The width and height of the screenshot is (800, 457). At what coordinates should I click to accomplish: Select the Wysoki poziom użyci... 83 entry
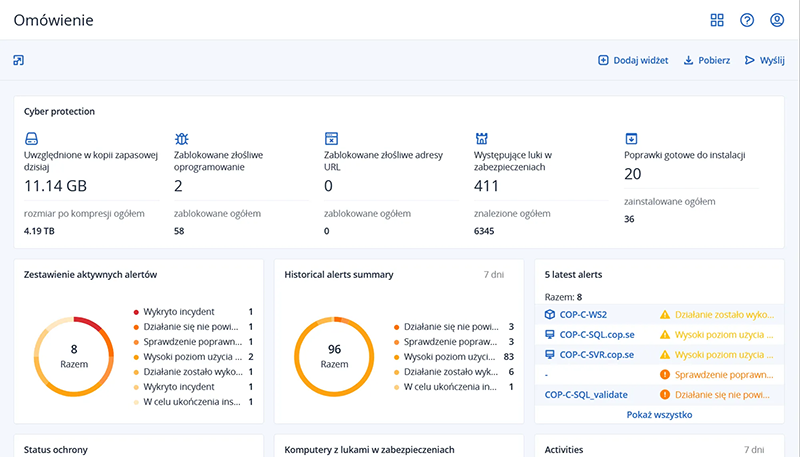[454, 357]
